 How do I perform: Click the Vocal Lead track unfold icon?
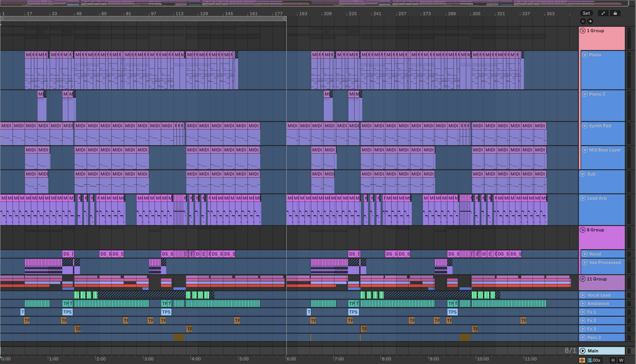pyautogui.click(x=582, y=295)
